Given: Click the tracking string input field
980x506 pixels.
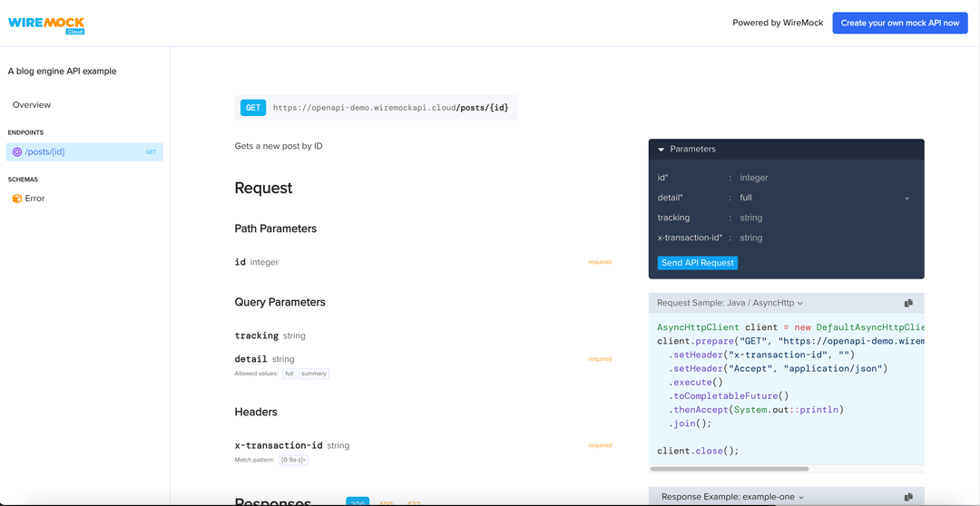Looking at the screenshot, I should [x=824, y=218].
